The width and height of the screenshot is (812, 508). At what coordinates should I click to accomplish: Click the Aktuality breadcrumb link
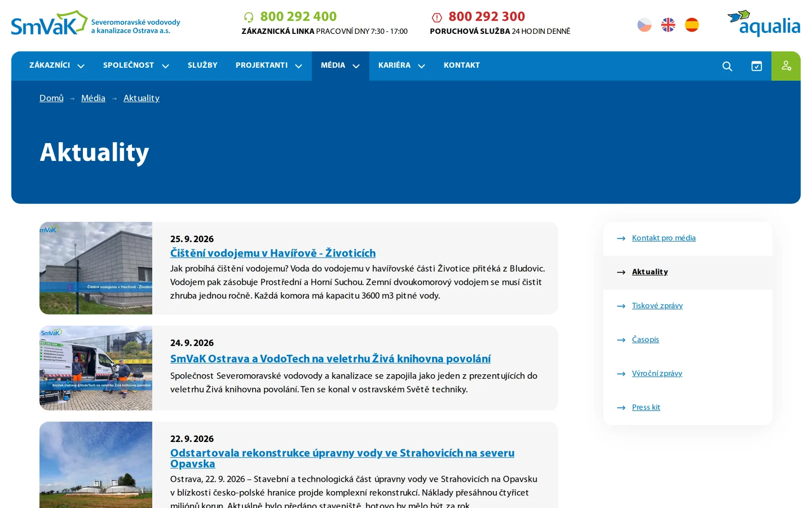point(141,98)
